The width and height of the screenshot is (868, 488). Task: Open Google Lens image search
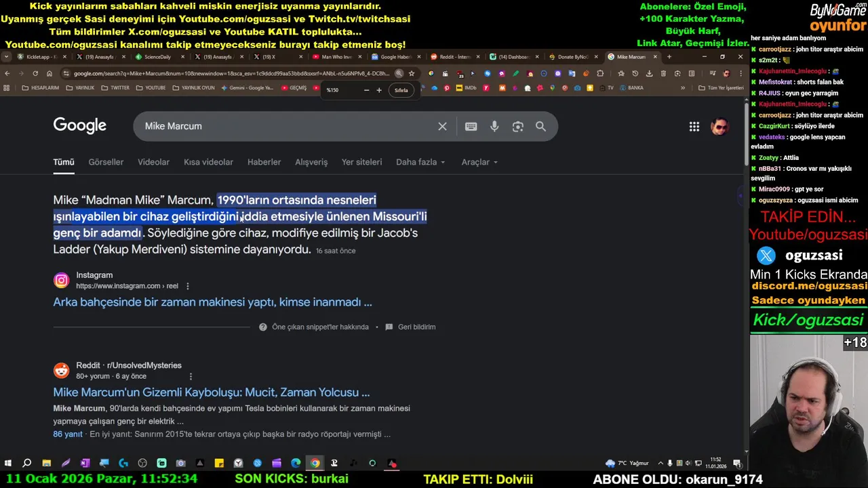pos(518,126)
